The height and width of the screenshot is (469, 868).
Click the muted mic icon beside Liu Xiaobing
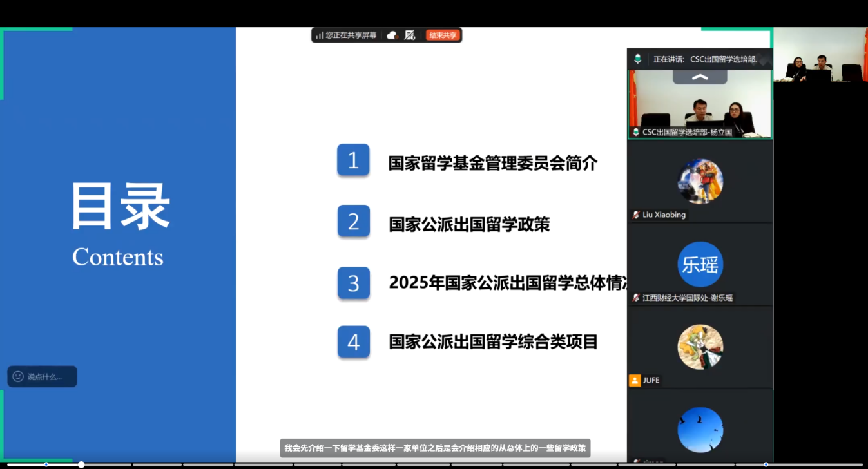[636, 215]
